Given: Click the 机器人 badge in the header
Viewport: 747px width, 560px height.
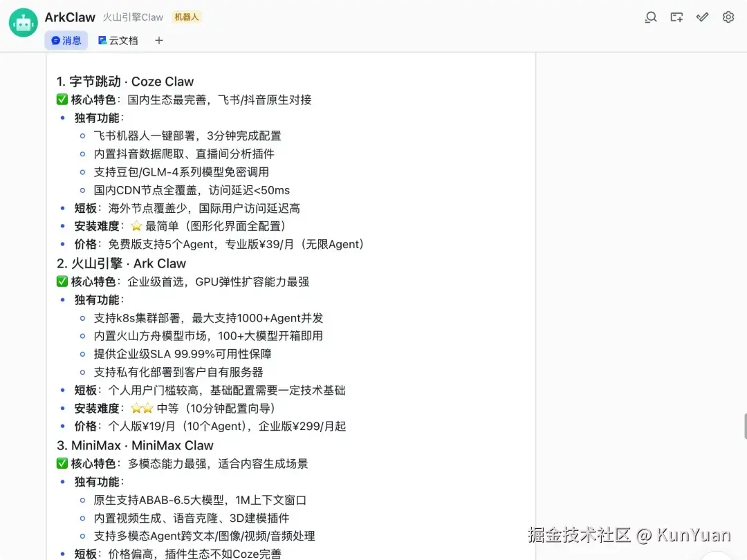Looking at the screenshot, I should 186,17.
